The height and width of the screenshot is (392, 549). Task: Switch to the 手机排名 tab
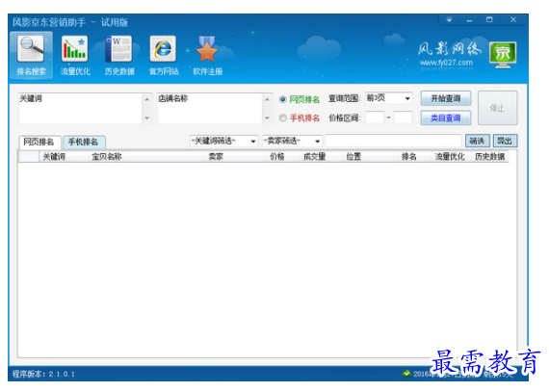tap(84, 142)
